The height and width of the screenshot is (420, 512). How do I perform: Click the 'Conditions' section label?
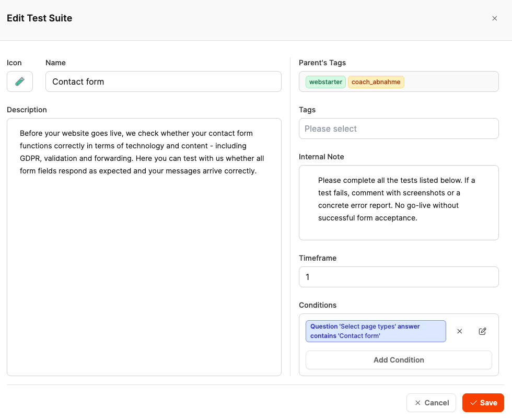coord(318,305)
